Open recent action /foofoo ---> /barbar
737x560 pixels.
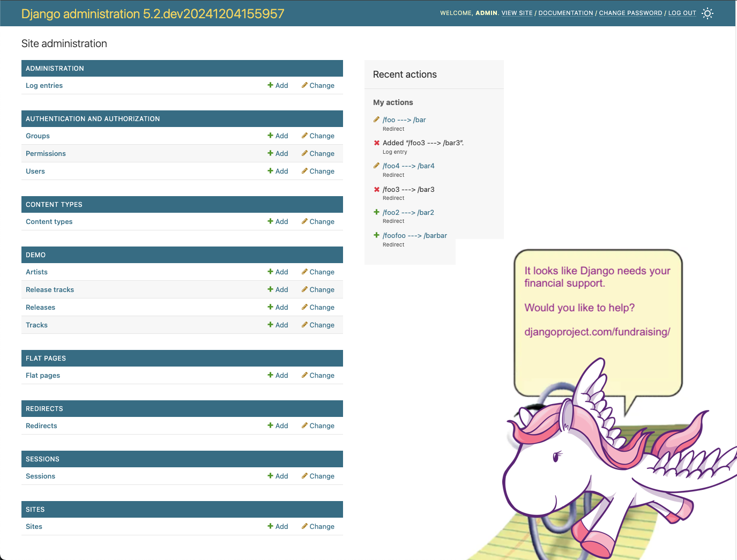coord(414,236)
